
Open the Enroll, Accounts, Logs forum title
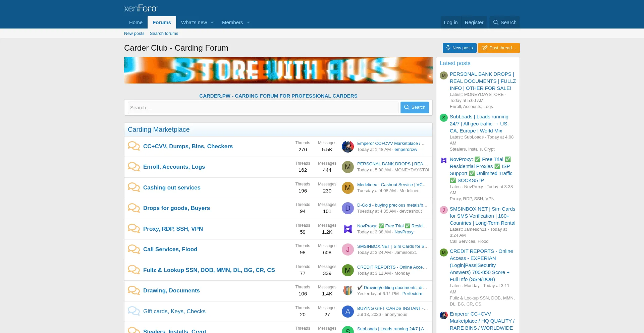point(174,167)
